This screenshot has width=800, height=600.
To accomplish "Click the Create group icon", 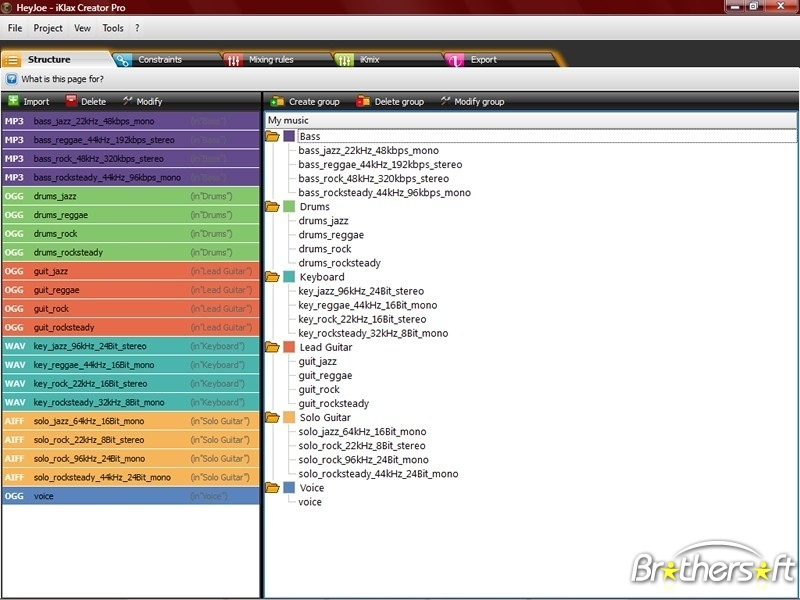I will coord(277,101).
